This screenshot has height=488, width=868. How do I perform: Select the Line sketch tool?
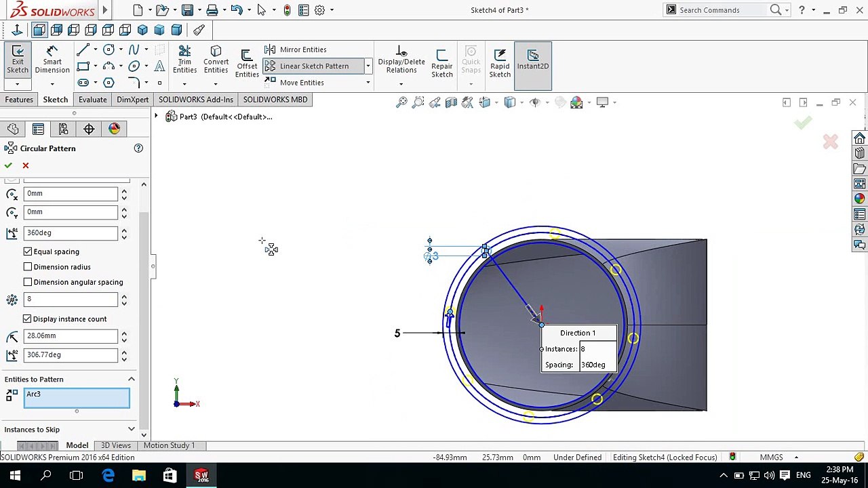(x=83, y=49)
